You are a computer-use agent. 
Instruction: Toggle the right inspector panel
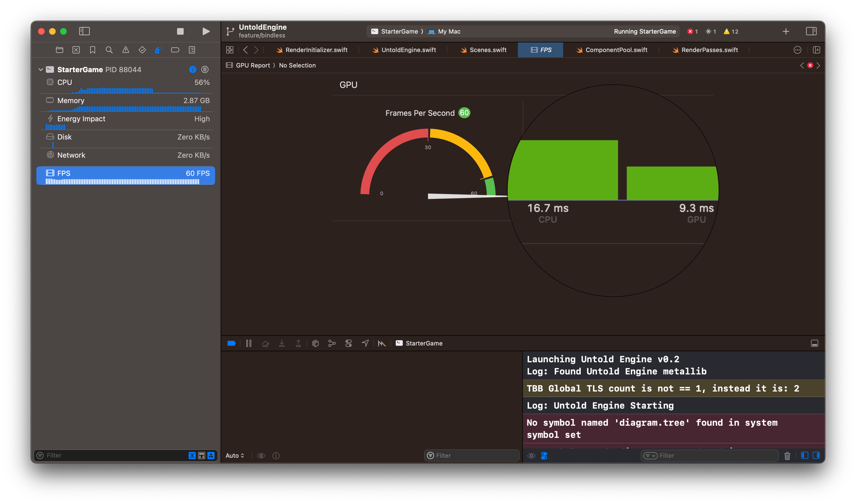(811, 32)
